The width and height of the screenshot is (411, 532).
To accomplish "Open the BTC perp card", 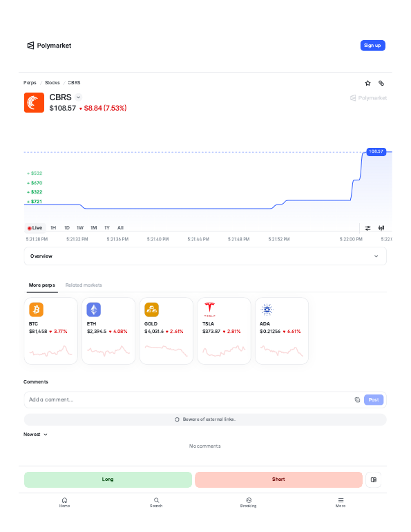I will (51, 331).
